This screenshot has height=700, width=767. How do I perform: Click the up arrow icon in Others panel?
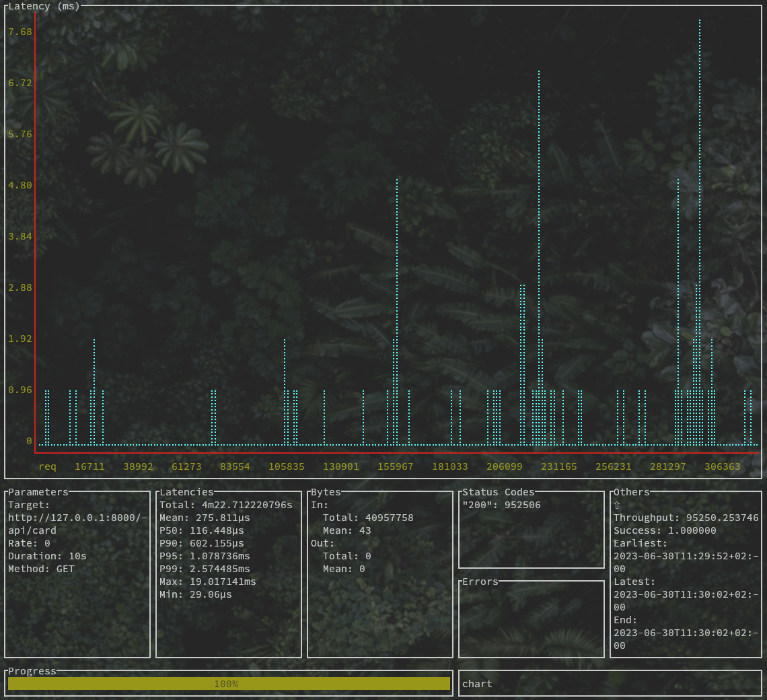[617, 505]
